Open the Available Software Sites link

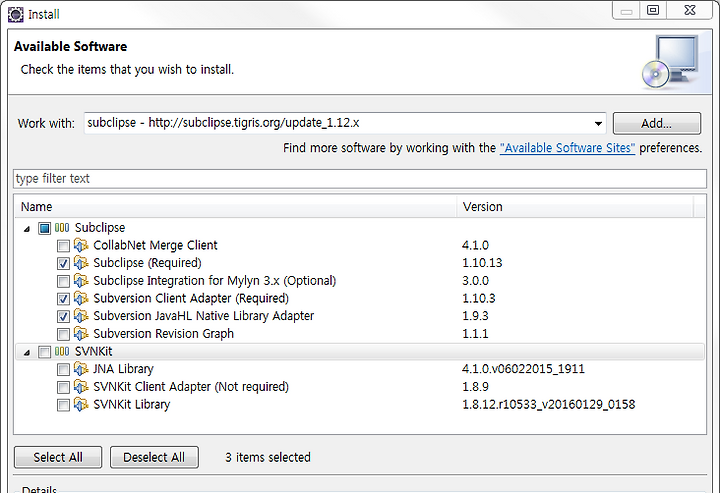pos(567,148)
